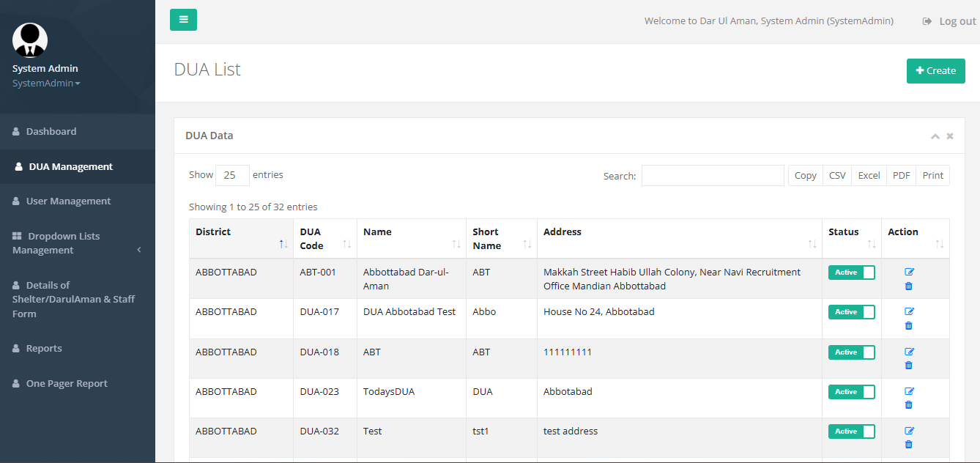Click the hamburger menu toggle icon
This screenshot has height=463, width=980.
point(183,20)
